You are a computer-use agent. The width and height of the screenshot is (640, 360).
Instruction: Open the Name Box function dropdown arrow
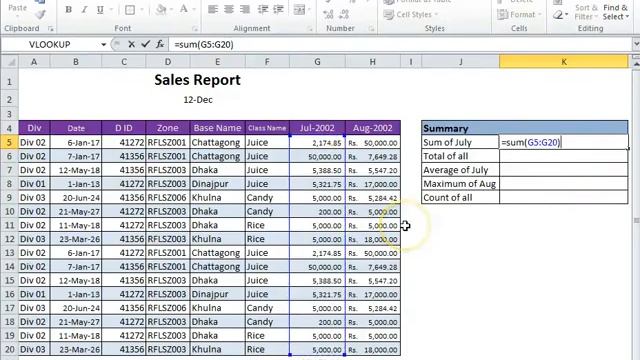click(104, 44)
